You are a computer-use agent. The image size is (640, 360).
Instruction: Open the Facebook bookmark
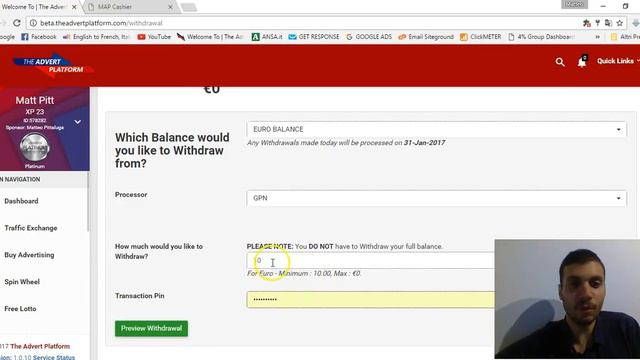tap(39, 37)
